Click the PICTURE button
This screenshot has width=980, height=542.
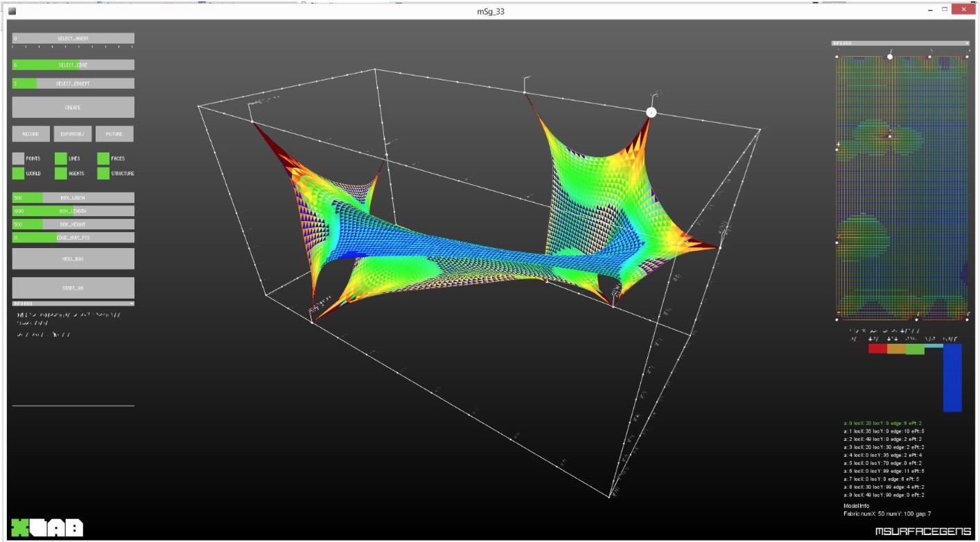coord(114,134)
